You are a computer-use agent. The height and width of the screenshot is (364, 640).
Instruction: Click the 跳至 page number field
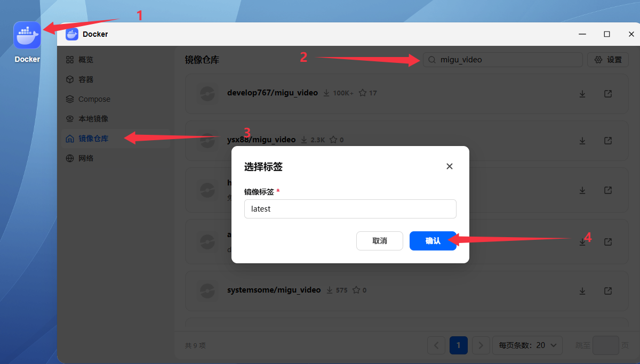click(606, 345)
